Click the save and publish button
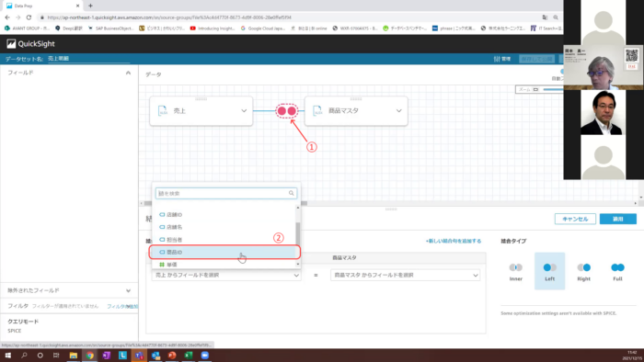The width and height of the screenshot is (644, 362). point(536,59)
